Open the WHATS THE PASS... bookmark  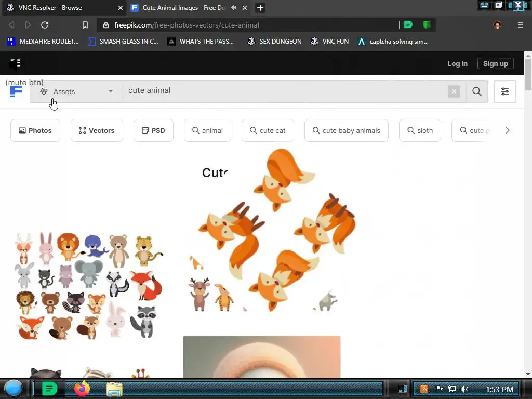pyautogui.click(x=201, y=42)
